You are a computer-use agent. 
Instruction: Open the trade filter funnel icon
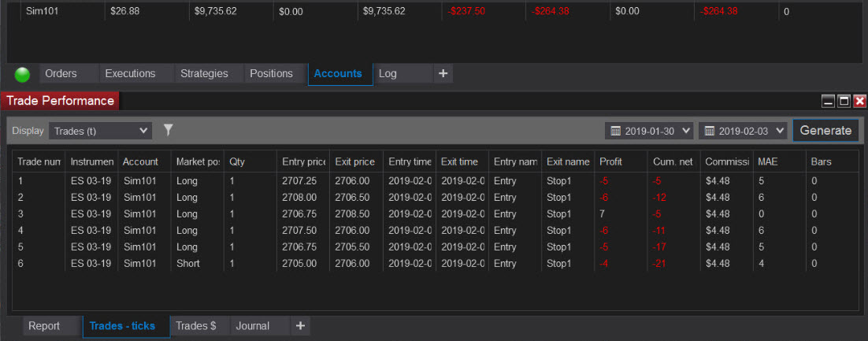(x=169, y=130)
